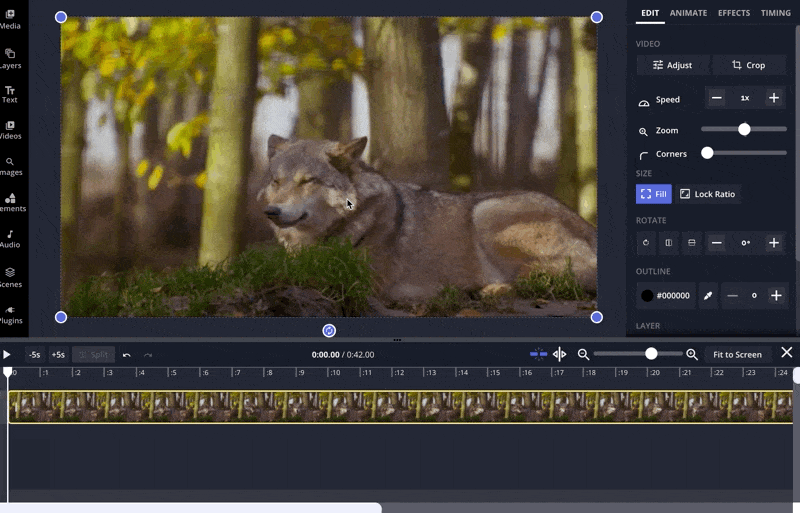Open the Audio panel in sidebar
The height and width of the screenshot is (513, 800).
tap(10, 238)
